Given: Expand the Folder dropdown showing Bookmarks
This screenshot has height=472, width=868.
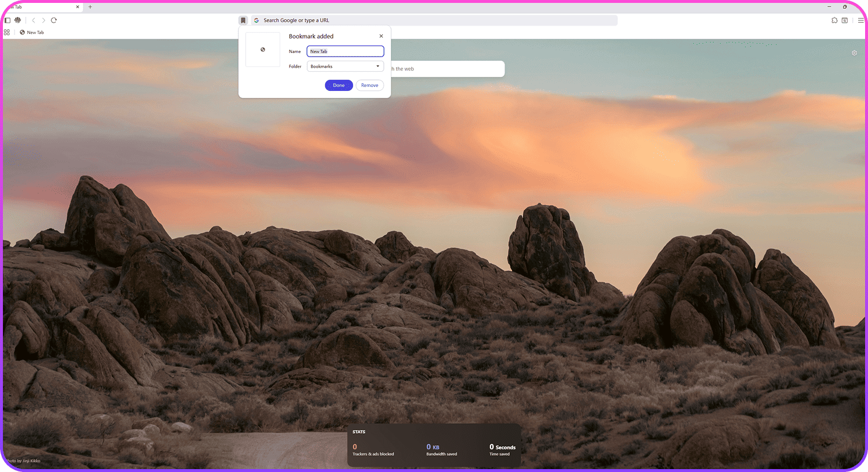Looking at the screenshot, I should (345, 66).
